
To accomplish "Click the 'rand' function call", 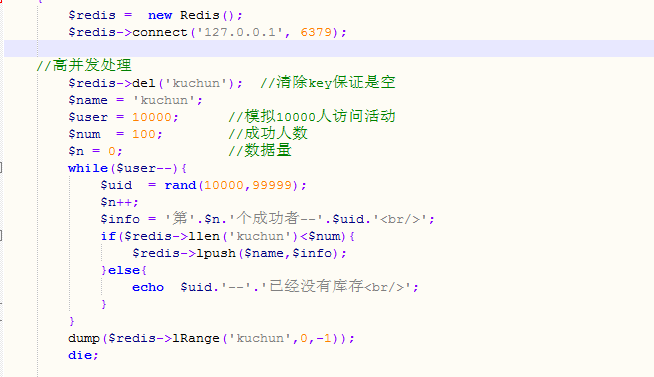I will tap(180, 185).
